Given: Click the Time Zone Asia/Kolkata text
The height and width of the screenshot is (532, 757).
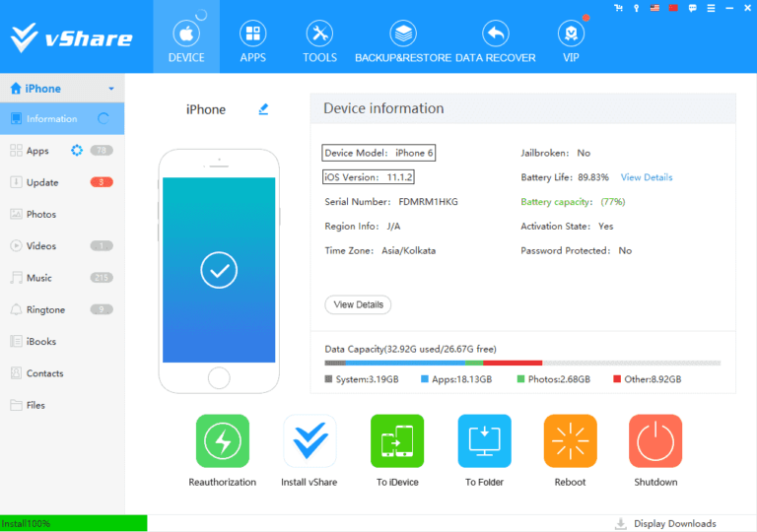Looking at the screenshot, I should (379, 250).
